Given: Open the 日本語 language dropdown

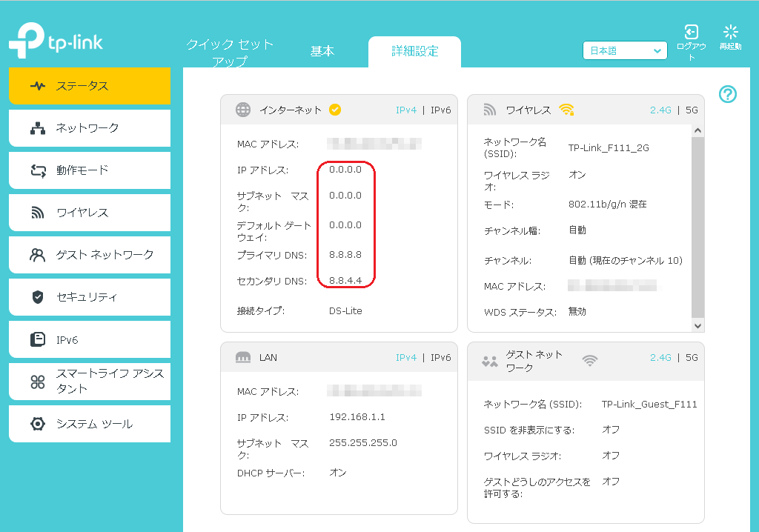Looking at the screenshot, I should click(625, 50).
